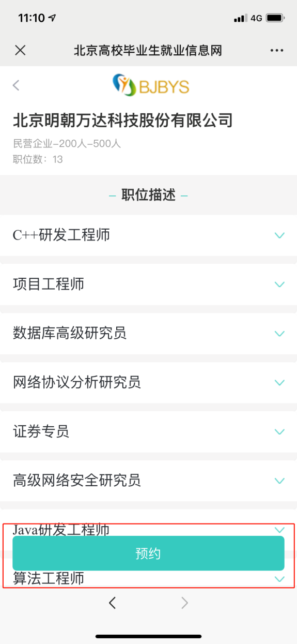Expand the 网络协议分析研究员 chevron

tap(279, 383)
